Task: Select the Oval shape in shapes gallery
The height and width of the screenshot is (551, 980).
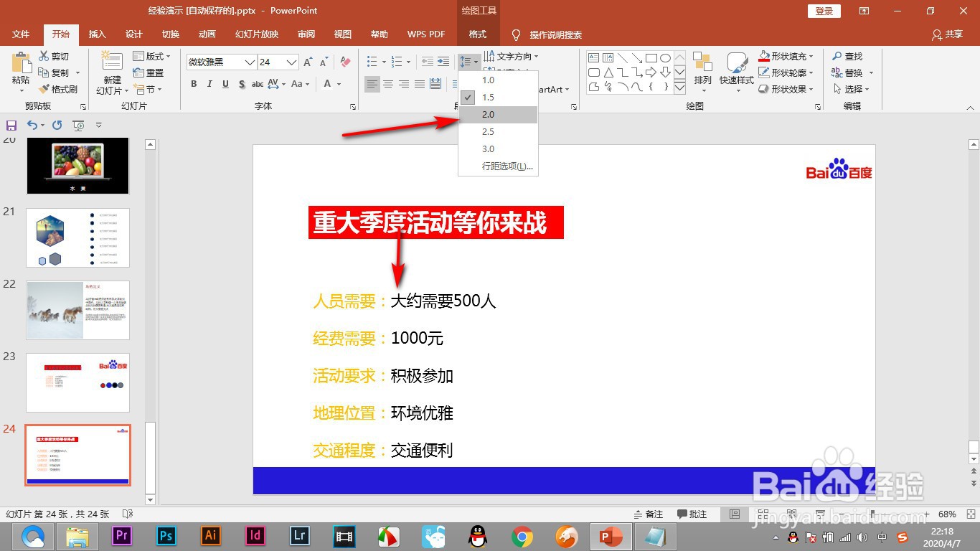Action: coord(666,58)
